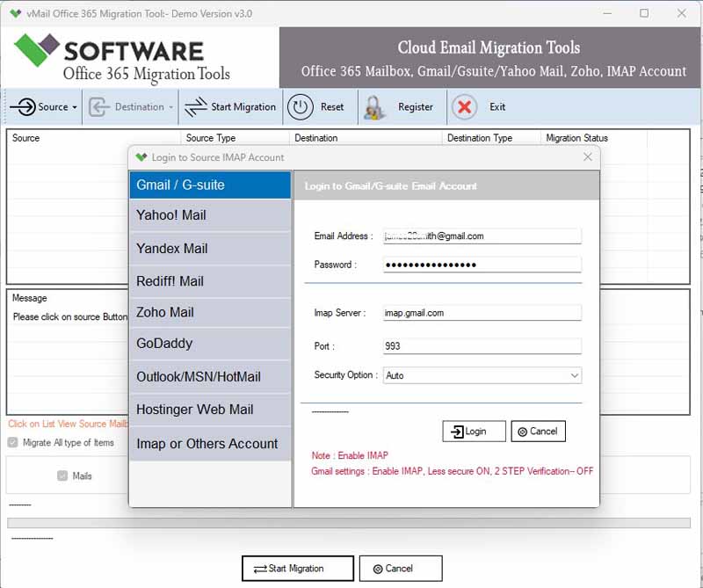This screenshot has height=588, width=703.
Task: Select Outlook/MSN/HotMail account type
Action: click(210, 377)
